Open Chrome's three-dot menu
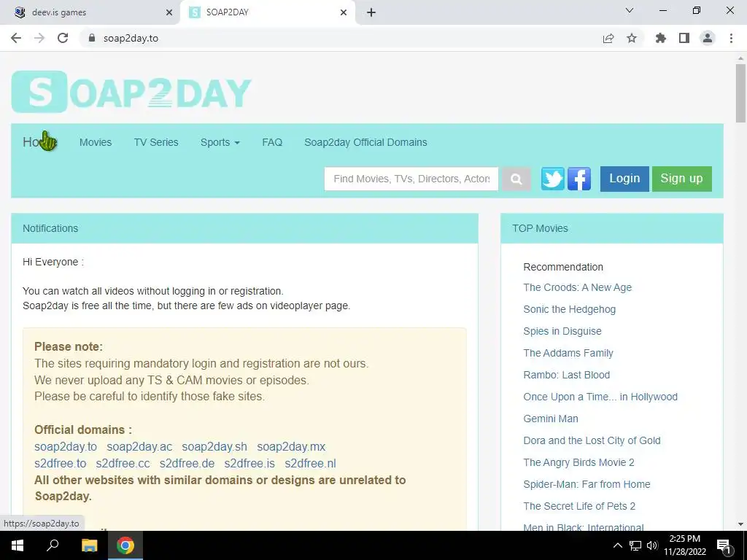This screenshot has height=560, width=747. 731,38
